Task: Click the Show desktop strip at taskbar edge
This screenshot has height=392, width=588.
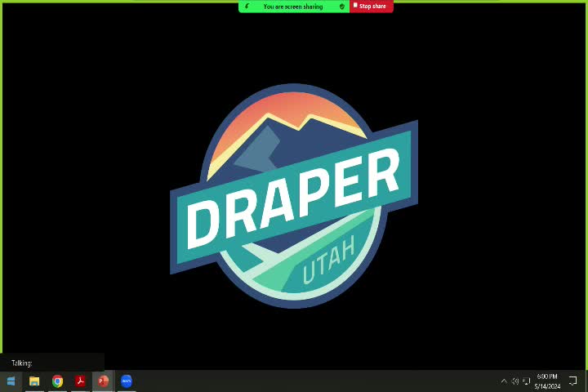Action: pyautogui.click(x=586, y=381)
